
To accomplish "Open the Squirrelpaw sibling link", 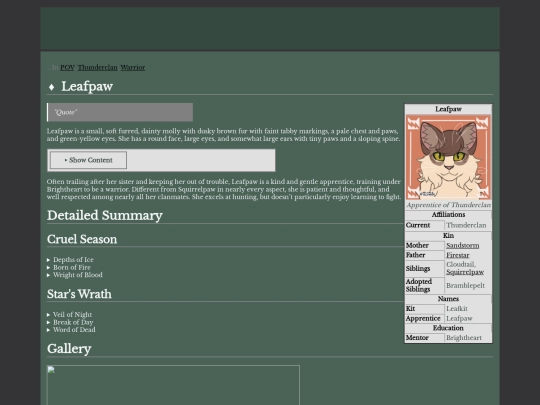I will (465, 272).
